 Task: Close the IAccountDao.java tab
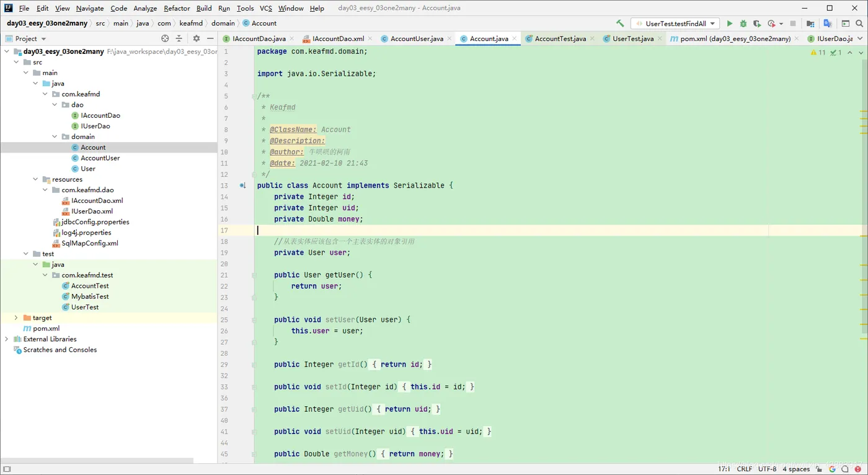[x=291, y=38]
